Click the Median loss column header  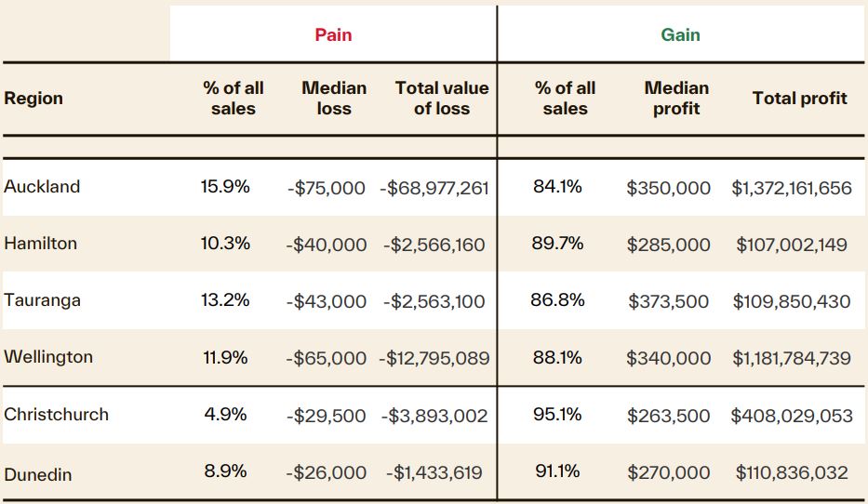tap(334, 99)
